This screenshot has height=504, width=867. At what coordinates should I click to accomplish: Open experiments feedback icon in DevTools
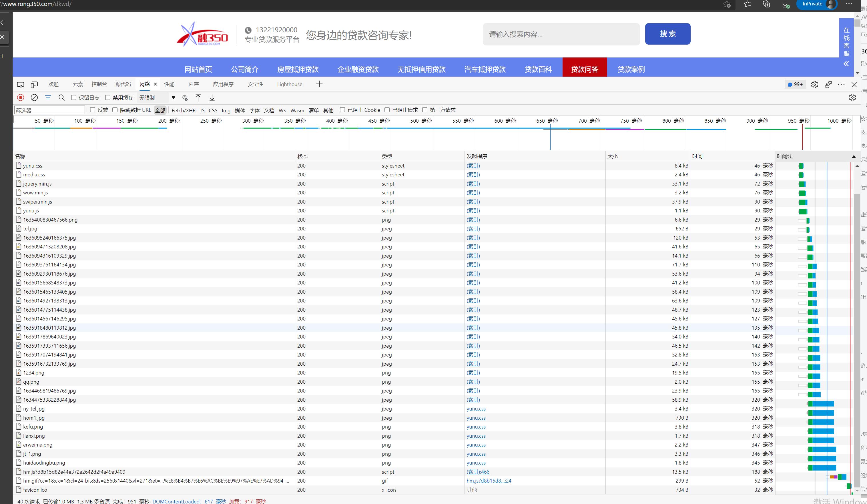point(828,85)
